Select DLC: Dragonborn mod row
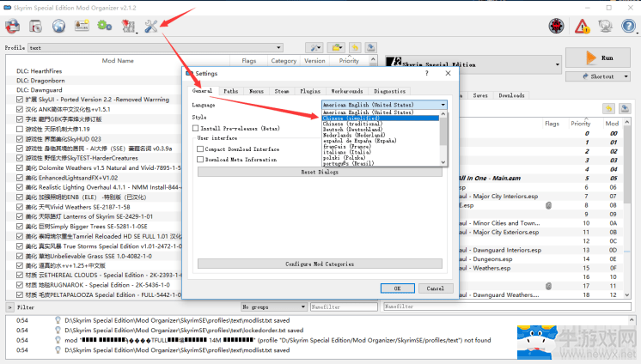The image size is (641, 364). tap(93, 81)
